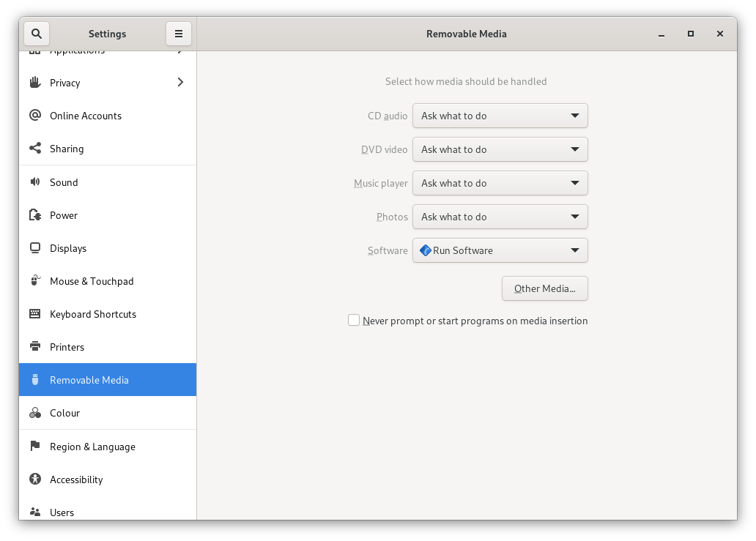Viewport: 756px width, 541px height.
Task: Click the Sound speaker icon
Action: coord(34,182)
